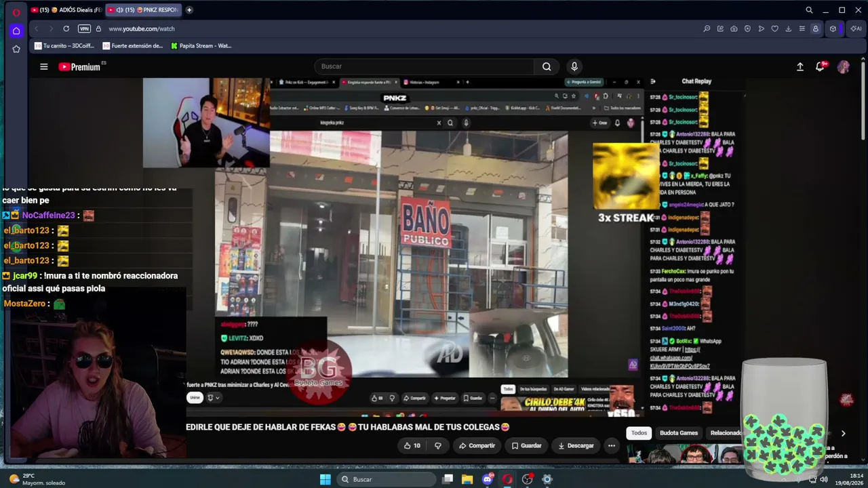The width and height of the screenshot is (868, 488).
Task: Open the Fuerte extensión de bookmark
Action: 133,46
